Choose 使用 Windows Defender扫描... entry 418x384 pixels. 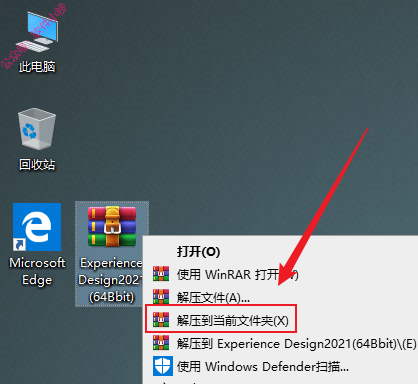[280, 367]
